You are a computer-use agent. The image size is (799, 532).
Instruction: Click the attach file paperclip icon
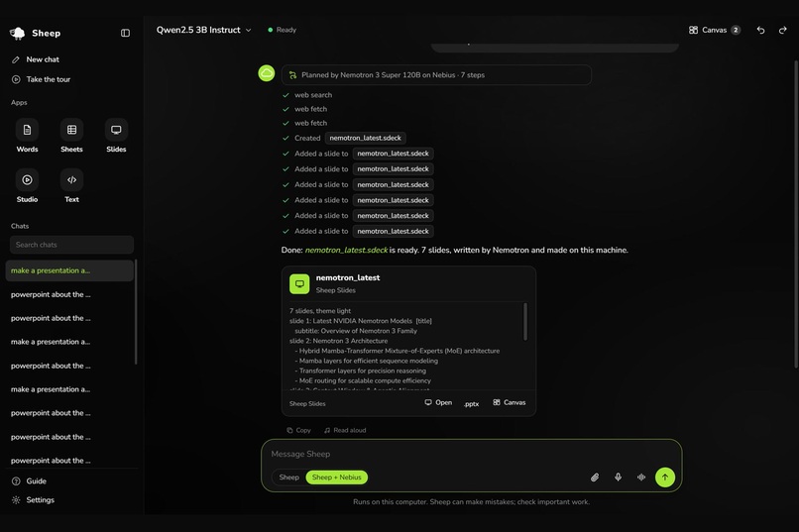pos(595,478)
